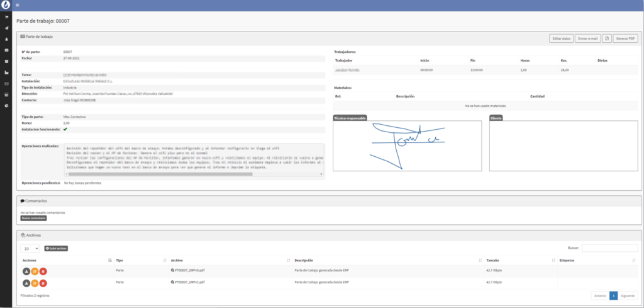Go to Siguiente page of files
The height and width of the screenshot is (308, 644).
[x=628, y=295]
